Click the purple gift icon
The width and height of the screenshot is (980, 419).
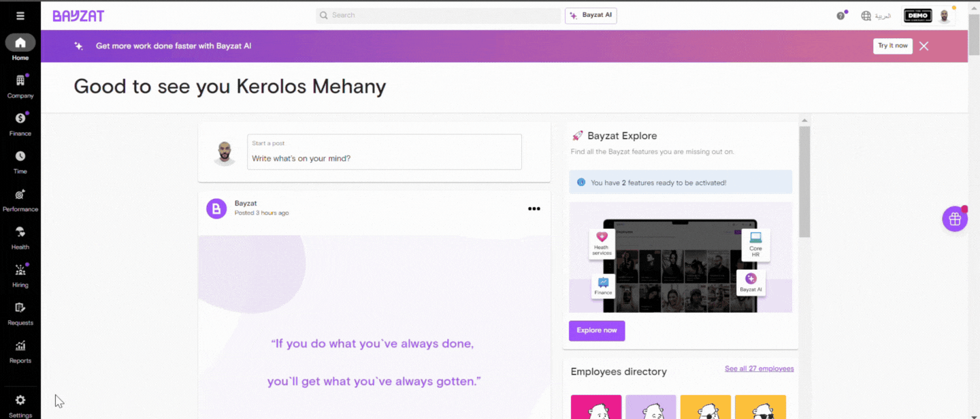(955, 219)
